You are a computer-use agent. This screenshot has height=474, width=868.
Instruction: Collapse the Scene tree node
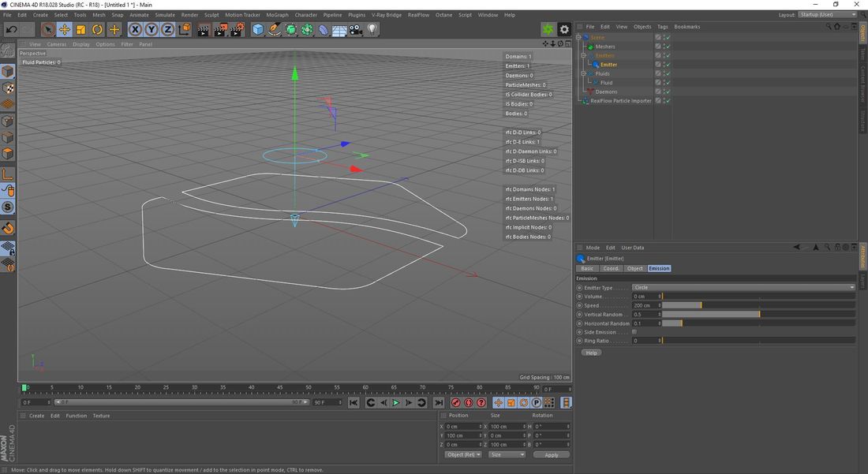(578, 37)
